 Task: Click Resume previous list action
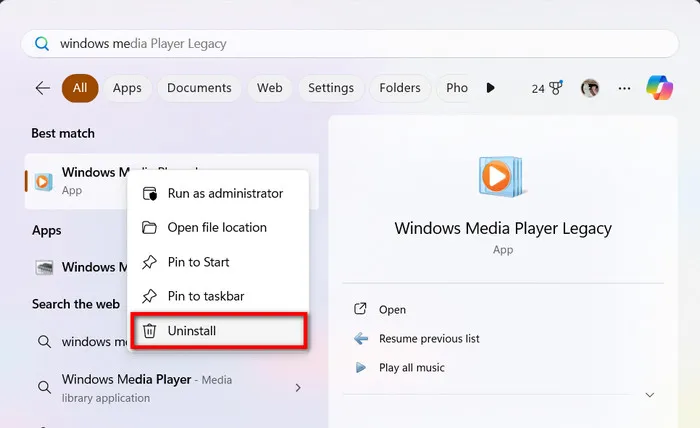(x=429, y=339)
